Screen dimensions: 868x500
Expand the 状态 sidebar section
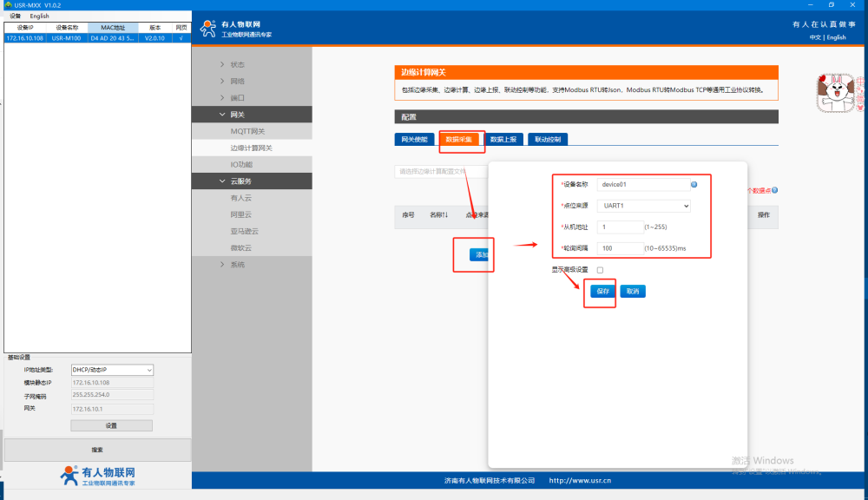[x=237, y=65]
